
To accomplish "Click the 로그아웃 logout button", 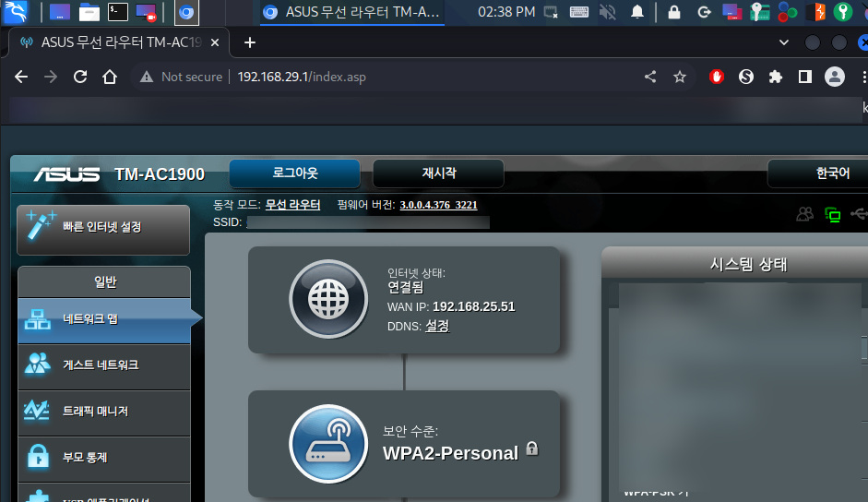I will pos(295,173).
